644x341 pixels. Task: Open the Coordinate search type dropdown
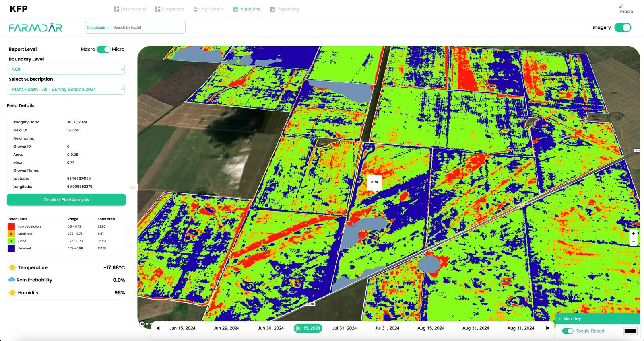98,27
